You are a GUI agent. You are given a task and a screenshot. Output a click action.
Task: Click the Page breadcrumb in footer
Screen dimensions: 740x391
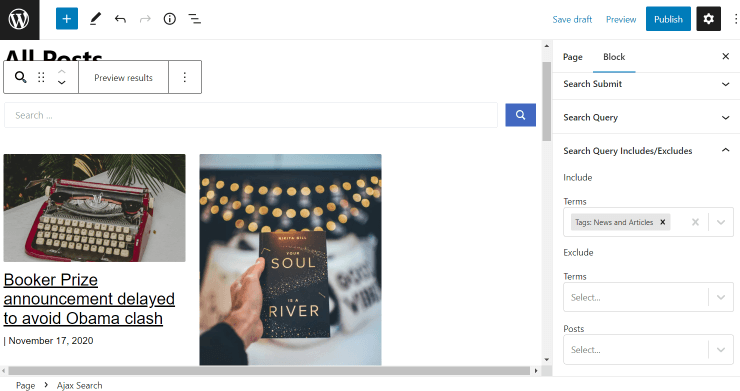tap(25, 385)
